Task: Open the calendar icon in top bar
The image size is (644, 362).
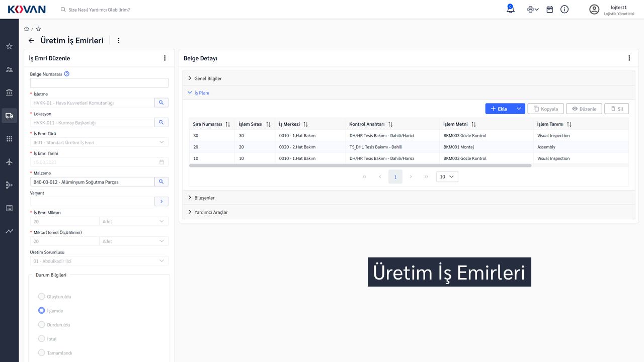Action: 550,9
